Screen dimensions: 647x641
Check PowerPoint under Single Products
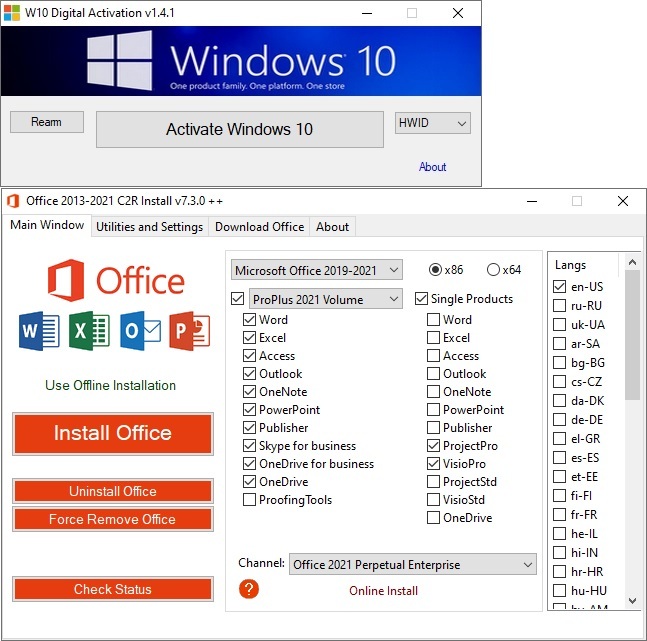(433, 409)
